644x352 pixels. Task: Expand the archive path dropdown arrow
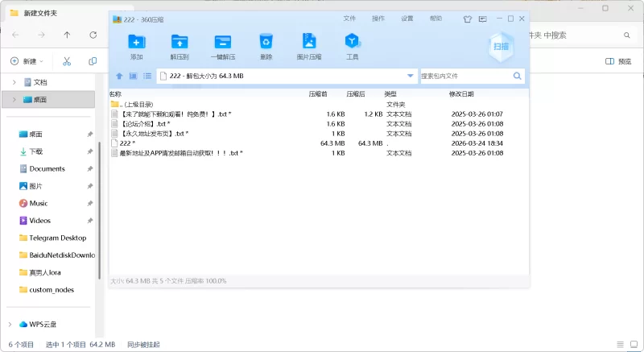(411, 77)
